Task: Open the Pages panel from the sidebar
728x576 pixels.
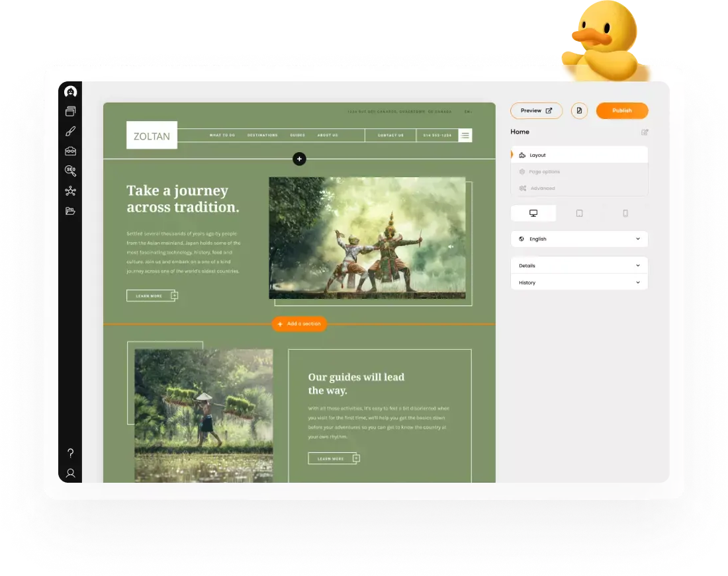Action: 70,111
